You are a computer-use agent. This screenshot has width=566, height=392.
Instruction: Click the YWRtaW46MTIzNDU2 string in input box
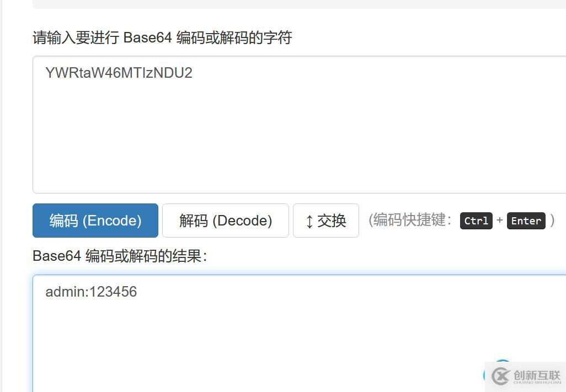point(119,73)
